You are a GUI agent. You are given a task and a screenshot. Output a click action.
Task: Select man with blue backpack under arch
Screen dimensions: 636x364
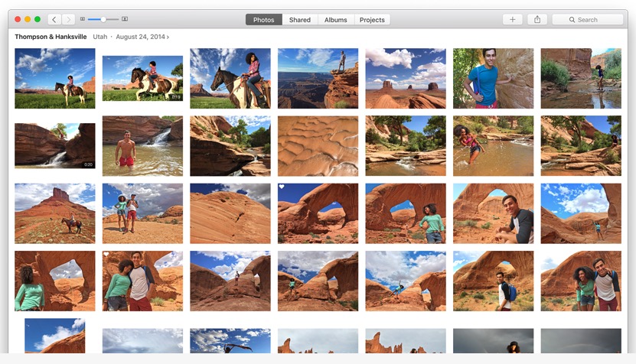(493, 281)
